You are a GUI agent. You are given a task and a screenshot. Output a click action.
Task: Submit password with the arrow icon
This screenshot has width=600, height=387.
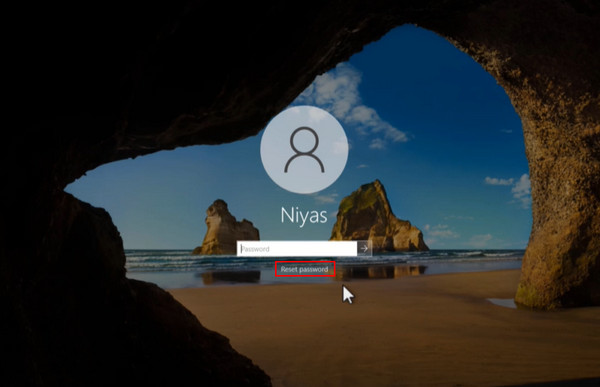click(x=364, y=248)
